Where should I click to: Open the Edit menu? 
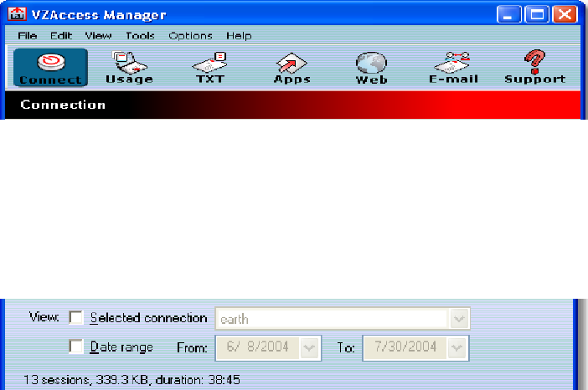(61, 36)
